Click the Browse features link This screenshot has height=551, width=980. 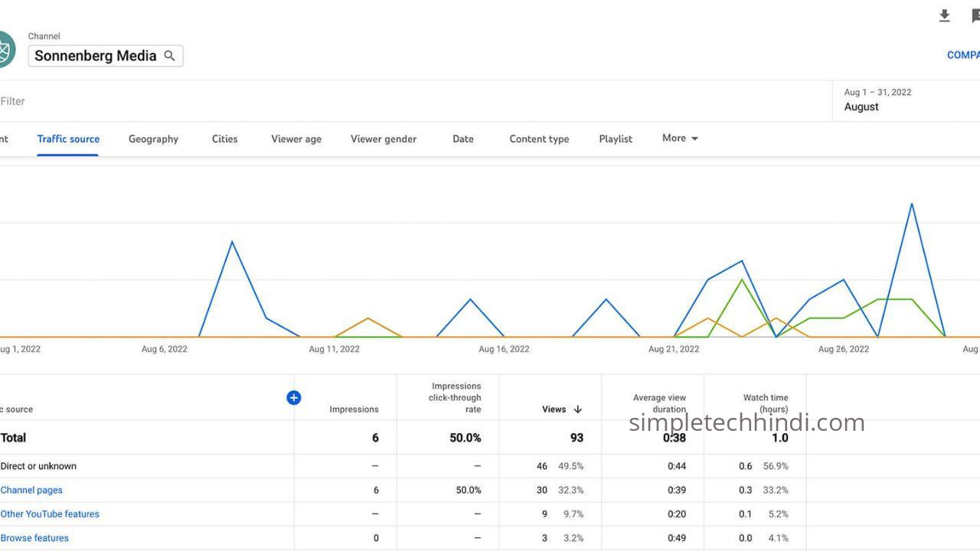click(34, 538)
